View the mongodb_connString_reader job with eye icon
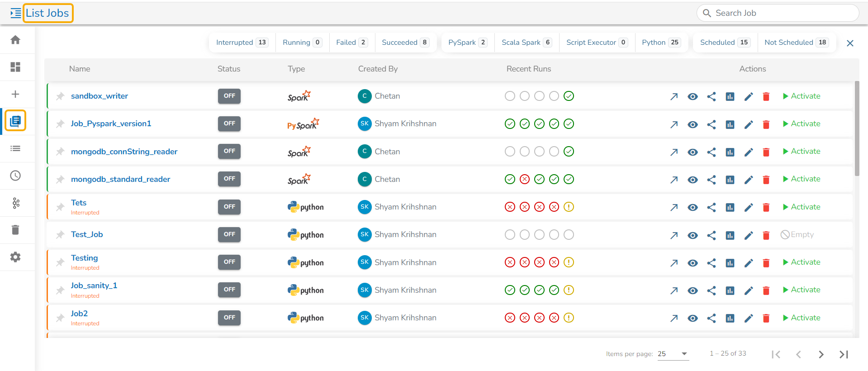868x371 pixels. click(x=693, y=152)
